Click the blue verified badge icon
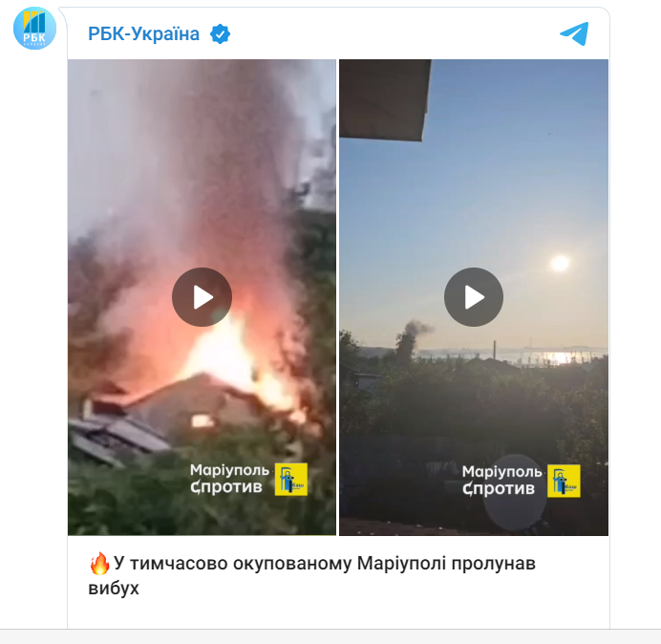Viewport: 661px width, 644px height. tap(220, 34)
